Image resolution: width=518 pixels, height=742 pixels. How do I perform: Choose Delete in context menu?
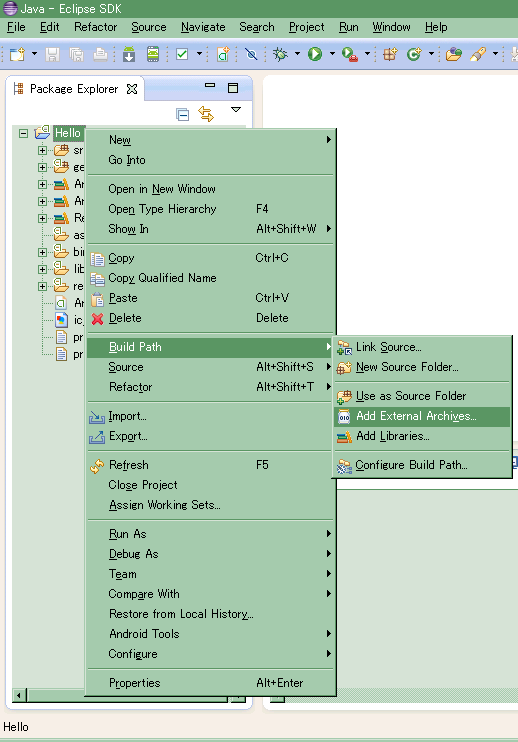click(x=211, y=318)
